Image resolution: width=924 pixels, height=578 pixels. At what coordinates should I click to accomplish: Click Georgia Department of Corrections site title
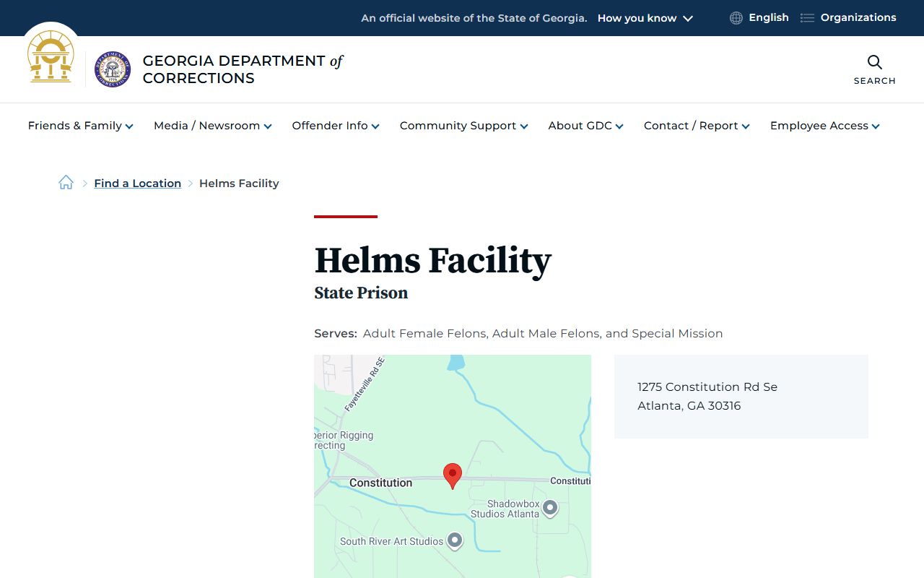point(243,69)
